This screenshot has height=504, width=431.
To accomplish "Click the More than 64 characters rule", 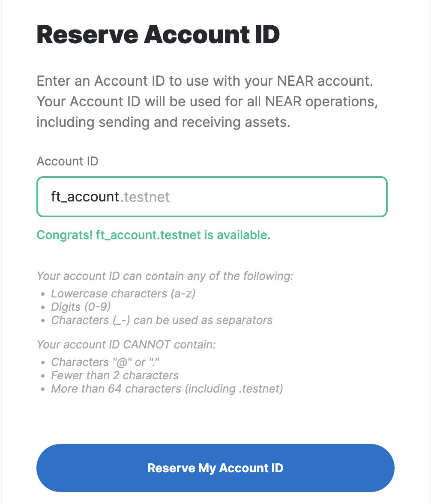I will click(167, 389).
